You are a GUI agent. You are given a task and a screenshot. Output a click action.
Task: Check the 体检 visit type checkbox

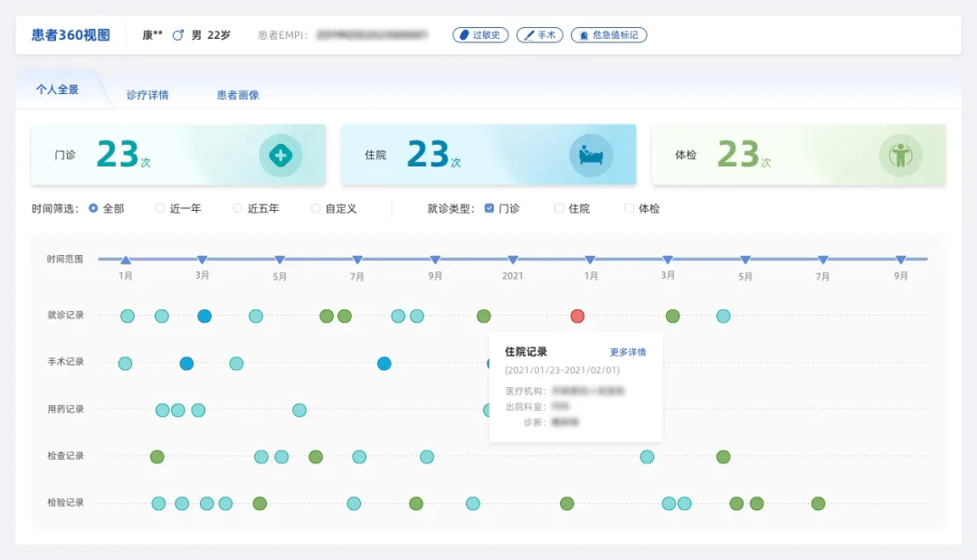click(630, 208)
